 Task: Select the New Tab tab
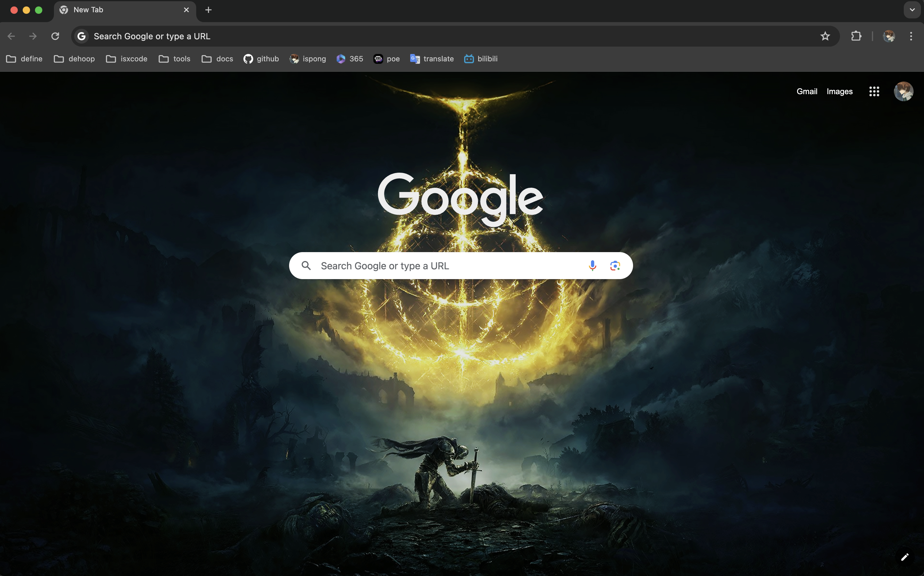click(x=125, y=10)
